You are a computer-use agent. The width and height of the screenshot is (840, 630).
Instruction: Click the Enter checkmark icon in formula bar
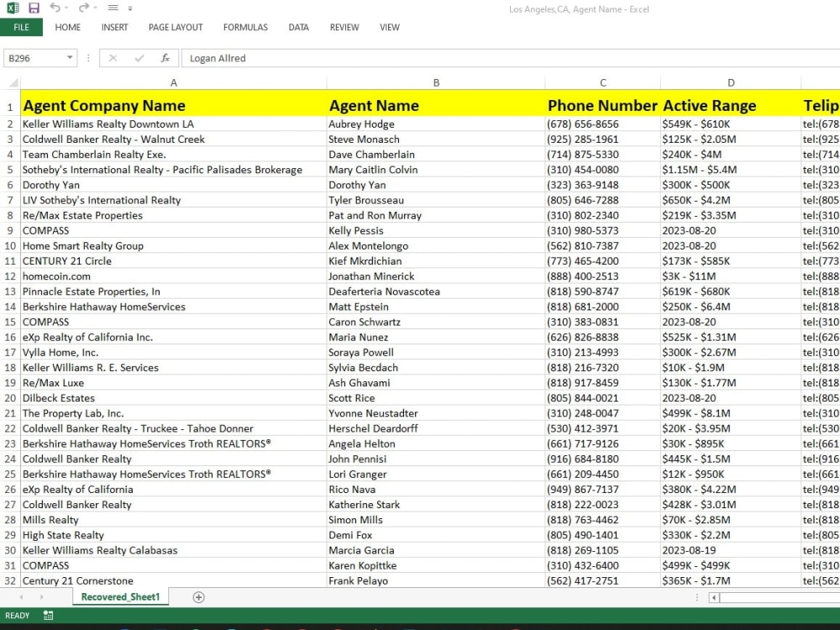139,58
